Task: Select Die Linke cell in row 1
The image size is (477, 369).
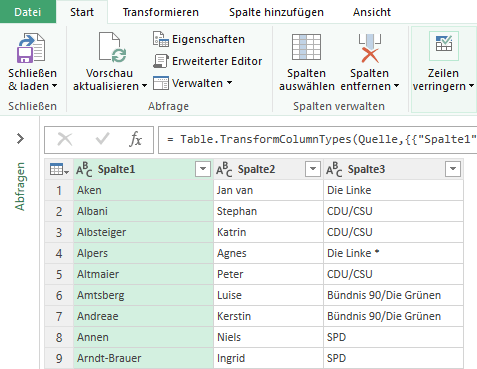Action: [x=393, y=190]
